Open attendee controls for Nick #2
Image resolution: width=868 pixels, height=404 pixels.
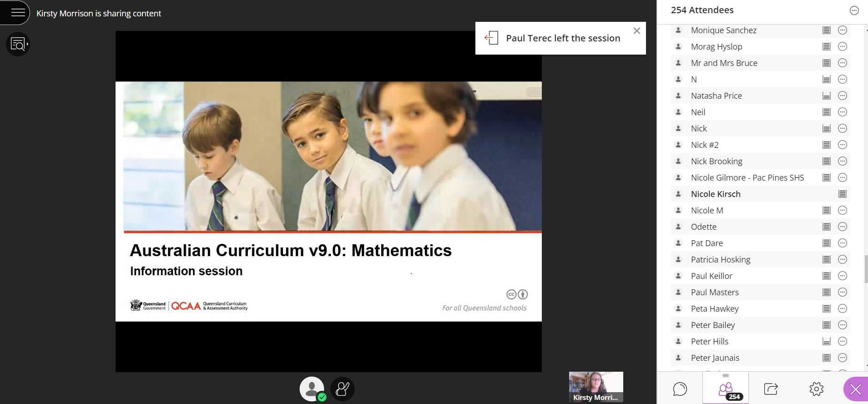click(x=843, y=145)
